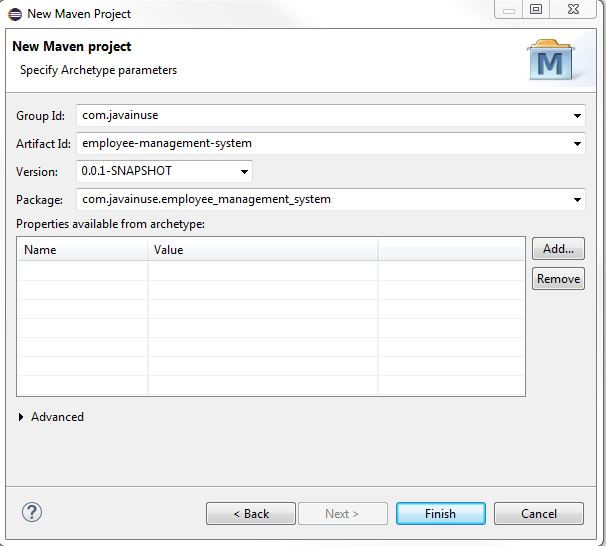
Task: Open the Version dropdown arrow
Action: click(x=244, y=172)
